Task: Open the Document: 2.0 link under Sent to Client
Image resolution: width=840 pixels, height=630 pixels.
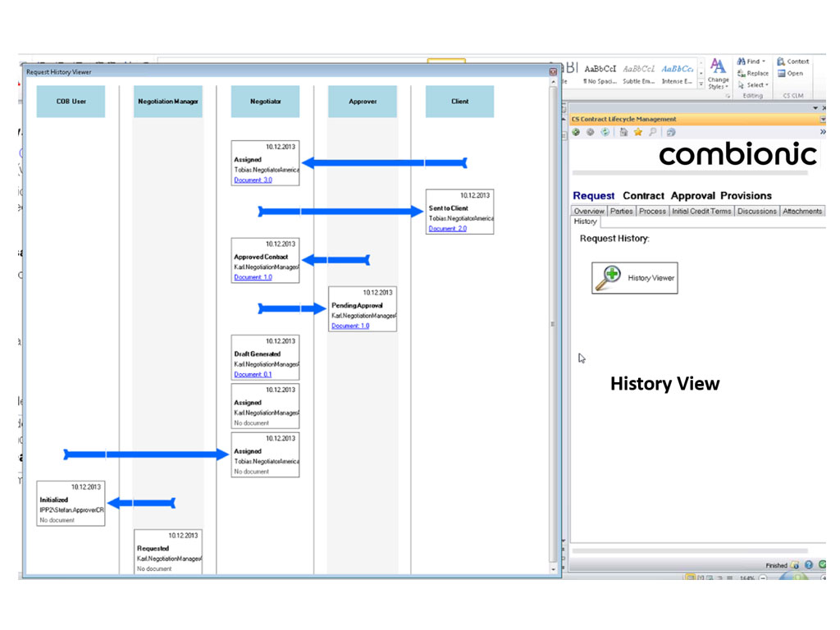Action: pos(447,229)
